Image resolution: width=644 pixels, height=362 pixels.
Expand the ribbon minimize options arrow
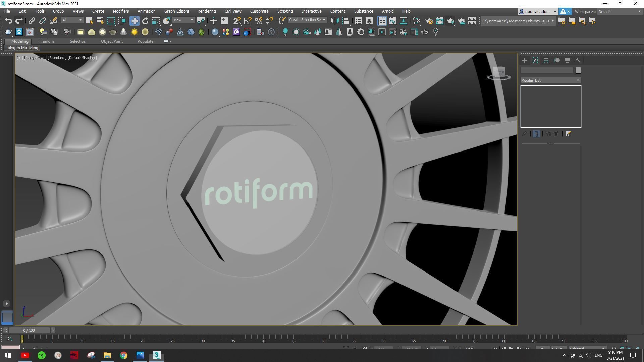coord(171,41)
